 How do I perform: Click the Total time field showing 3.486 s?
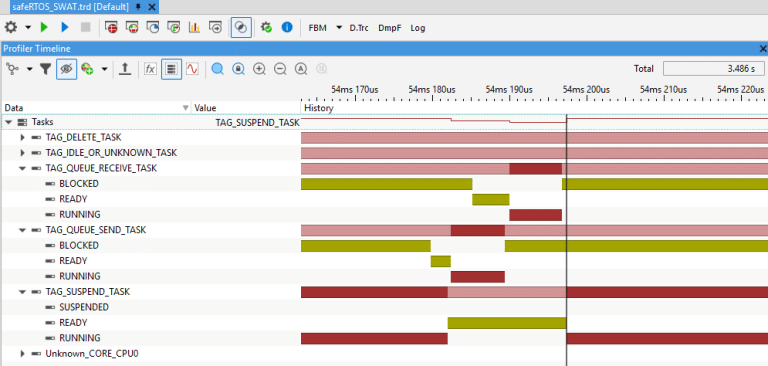pyautogui.click(x=714, y=69)
